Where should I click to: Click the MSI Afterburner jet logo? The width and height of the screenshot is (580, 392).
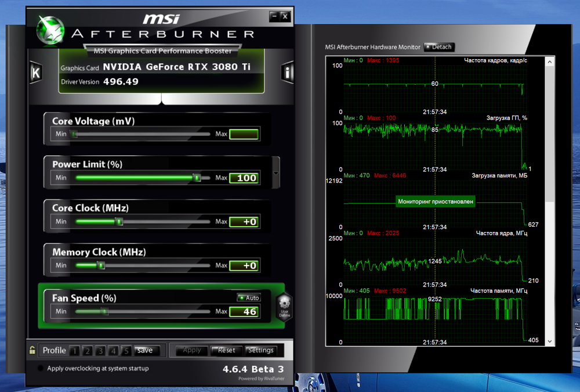click(52, 31)
